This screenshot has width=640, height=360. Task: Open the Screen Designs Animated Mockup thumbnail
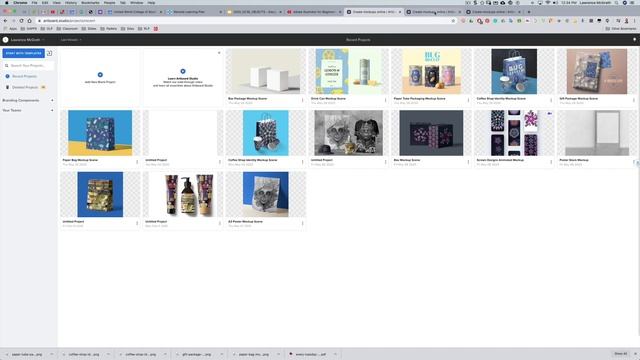point(514,133)
